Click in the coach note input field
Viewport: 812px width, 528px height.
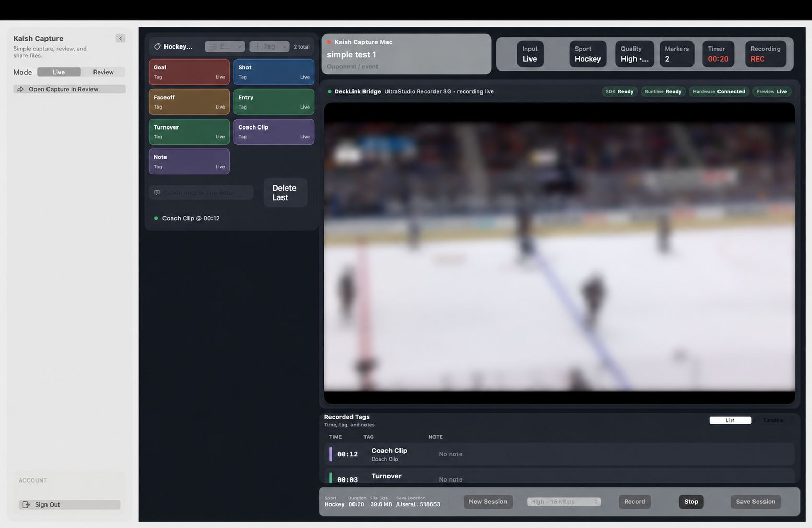click(x=201, y=193)
